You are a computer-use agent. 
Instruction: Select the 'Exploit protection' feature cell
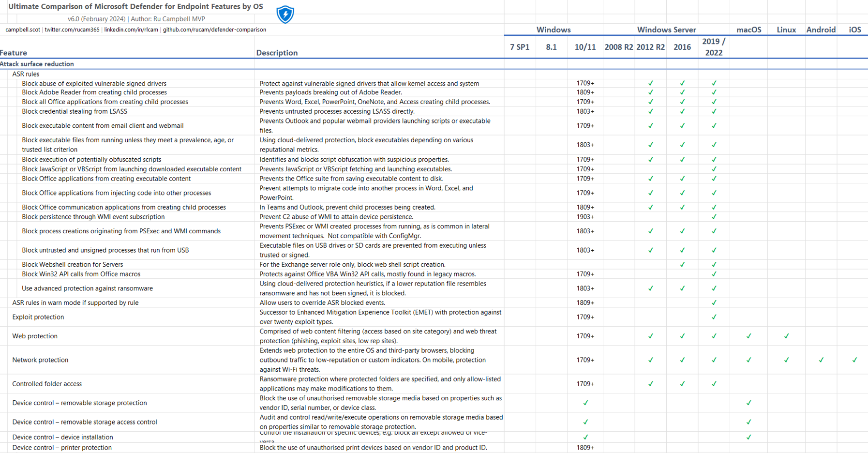pos(38,317)
